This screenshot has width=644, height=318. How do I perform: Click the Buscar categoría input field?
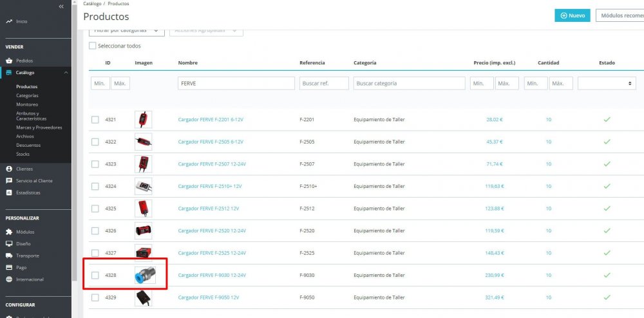coord(409,83)
